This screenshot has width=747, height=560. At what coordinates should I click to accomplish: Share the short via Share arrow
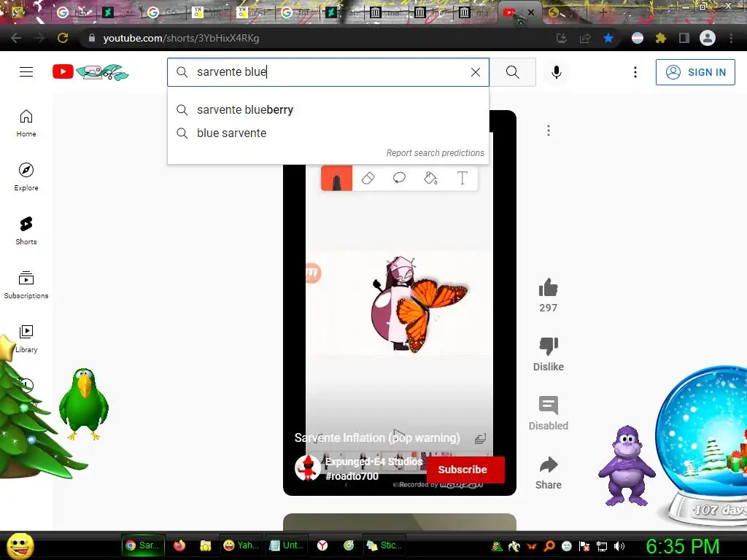click(549, 464)
